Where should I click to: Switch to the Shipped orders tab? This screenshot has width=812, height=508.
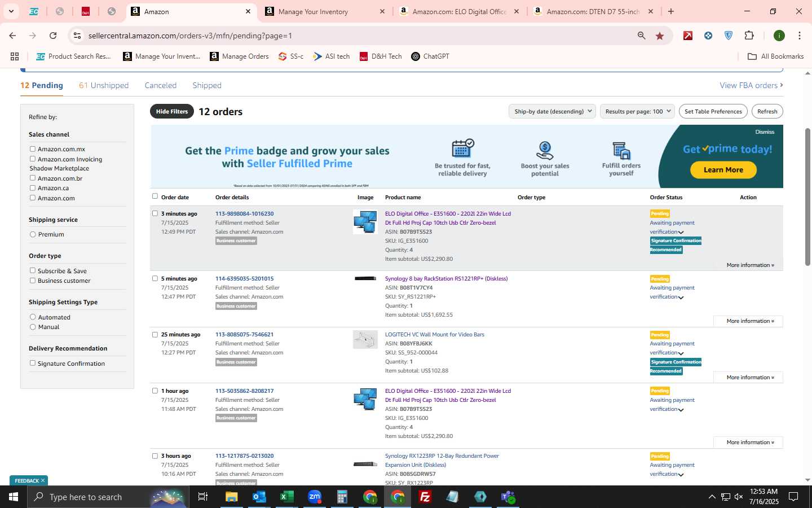click(207, 85)
